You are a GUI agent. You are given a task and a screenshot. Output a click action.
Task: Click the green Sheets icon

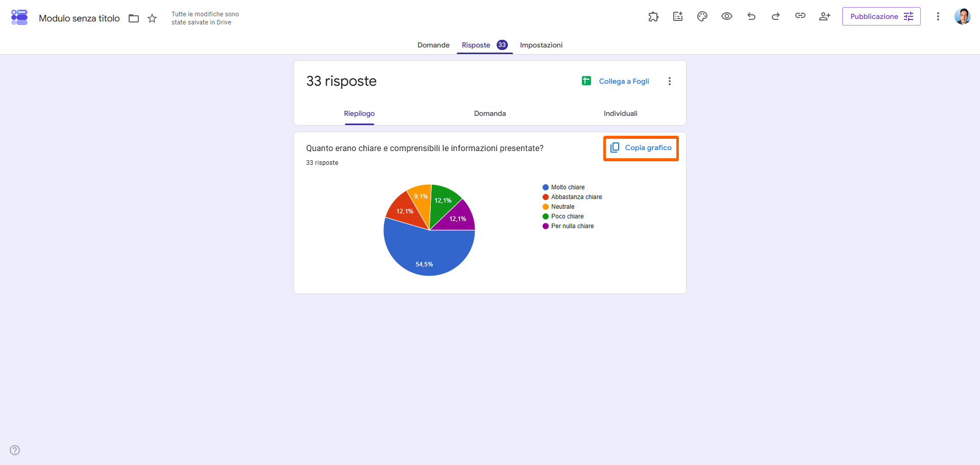point(586,81)
